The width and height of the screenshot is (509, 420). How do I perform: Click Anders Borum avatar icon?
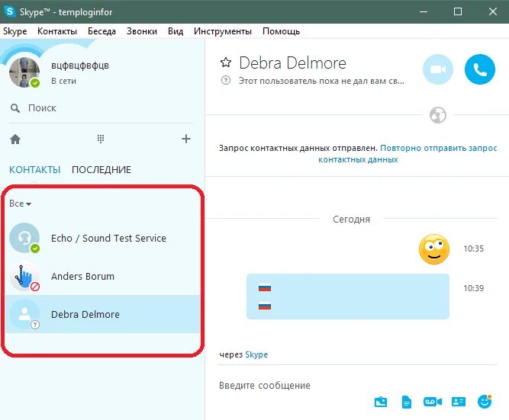pos(24,276)
